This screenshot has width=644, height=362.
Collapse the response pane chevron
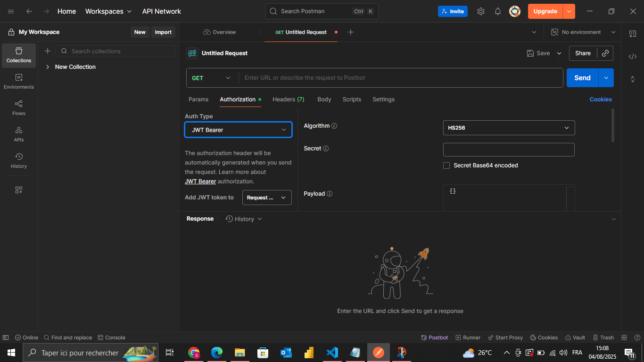[614, 219]
